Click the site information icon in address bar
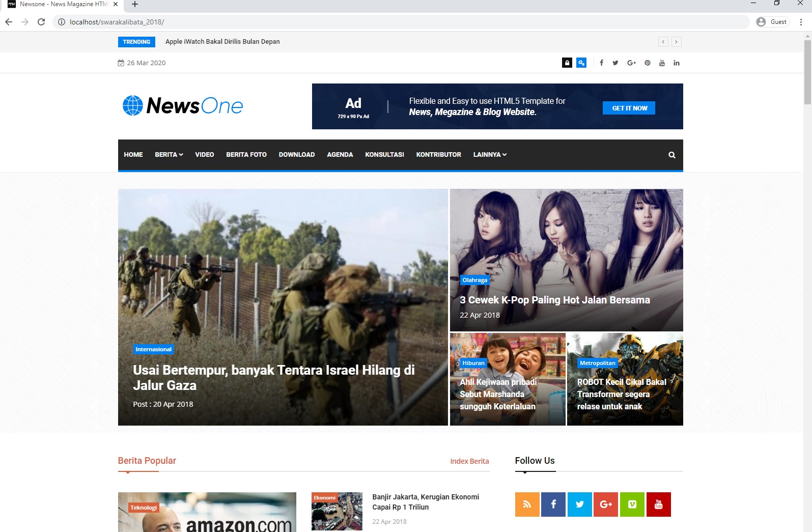This screenshot has width=812, height=532. (x=61, y=22)
